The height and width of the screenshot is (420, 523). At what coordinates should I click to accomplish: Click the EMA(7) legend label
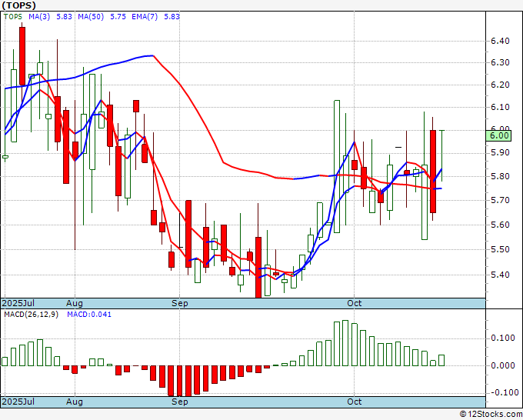click(145, 16)
